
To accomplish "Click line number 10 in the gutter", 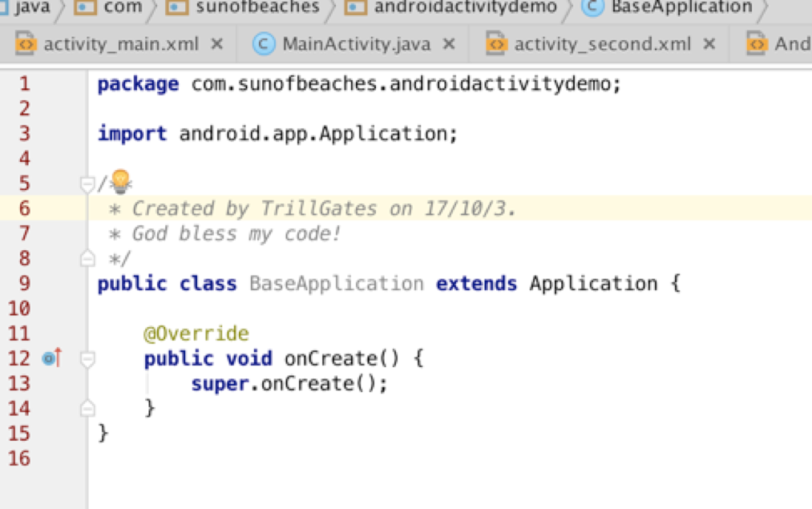I will pos(20,309).
